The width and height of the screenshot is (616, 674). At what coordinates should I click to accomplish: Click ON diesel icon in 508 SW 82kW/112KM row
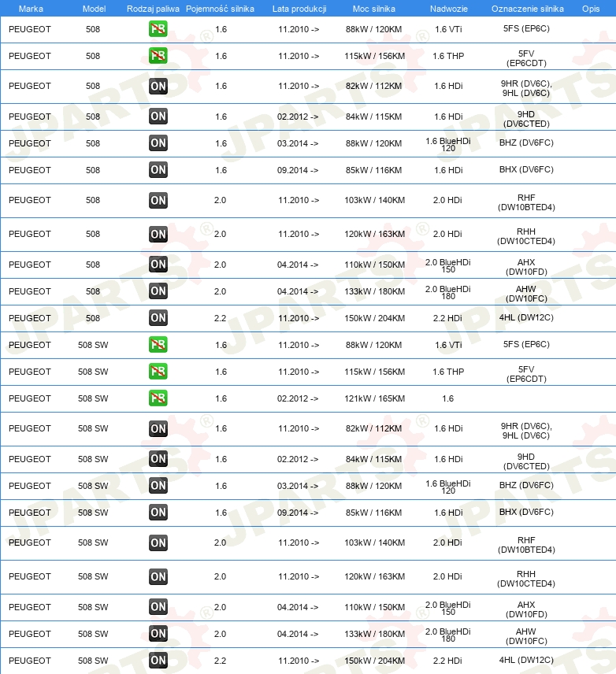158,428
